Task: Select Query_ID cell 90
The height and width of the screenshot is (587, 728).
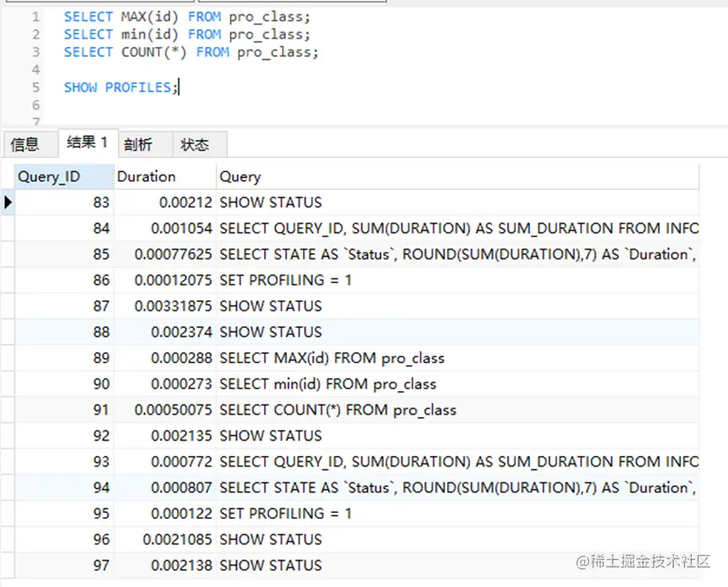Action: (64, 384)
